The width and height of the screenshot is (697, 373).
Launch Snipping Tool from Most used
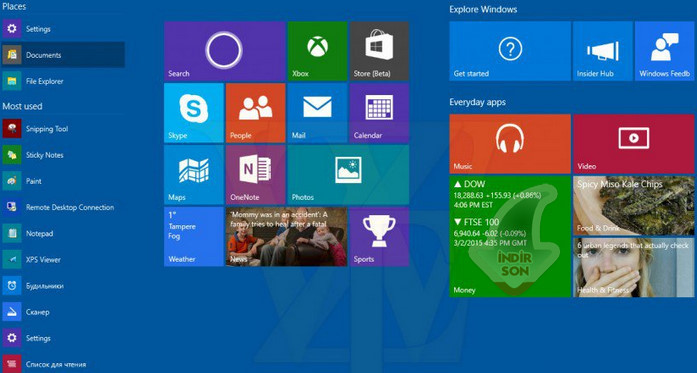63,129
